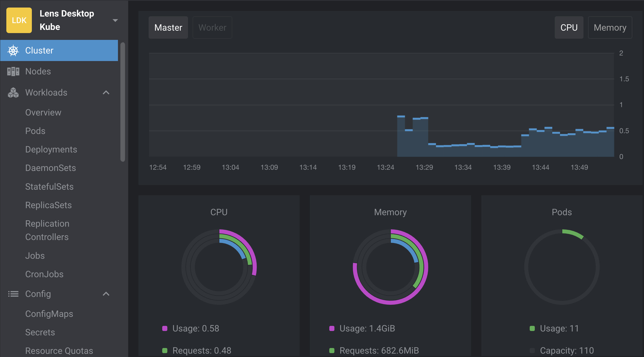Click the Workloads cubes icon
Image resolution: width=644 pixels, height=357 pixels.
(x=13, y=92)
